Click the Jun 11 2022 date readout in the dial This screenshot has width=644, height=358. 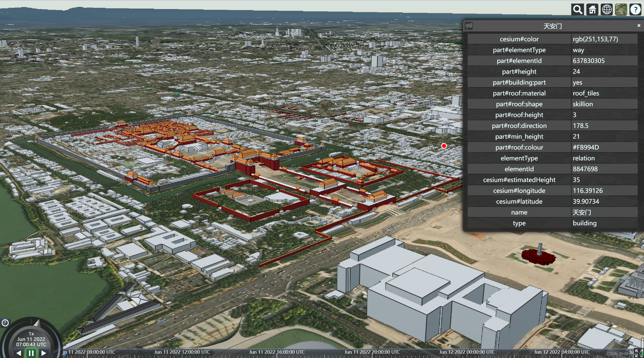click(x=31, y=339)
